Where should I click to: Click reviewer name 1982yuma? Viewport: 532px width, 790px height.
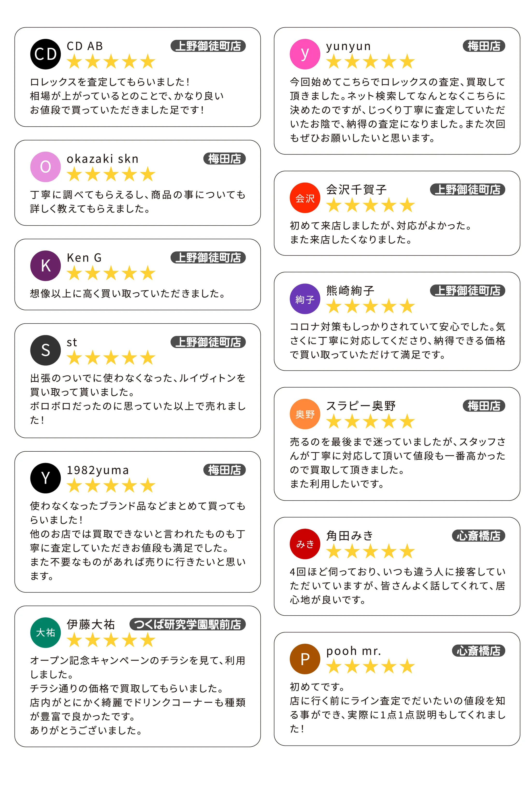point(98,470)
